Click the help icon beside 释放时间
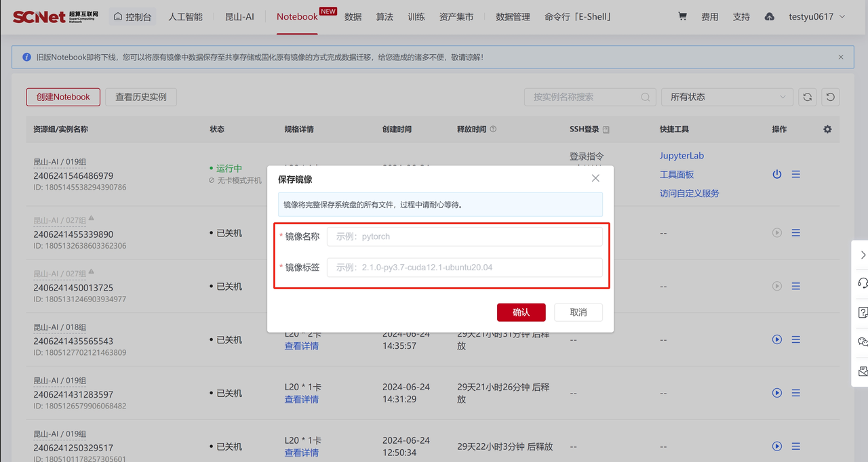868x462 pixels. tap(493, 129)
